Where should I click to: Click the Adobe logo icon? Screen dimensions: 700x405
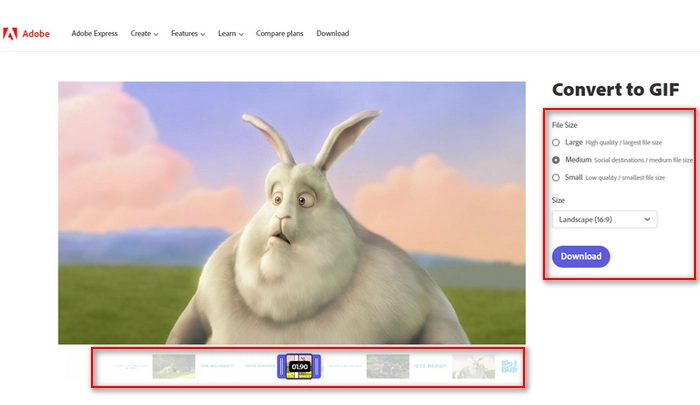coord(10,33)
